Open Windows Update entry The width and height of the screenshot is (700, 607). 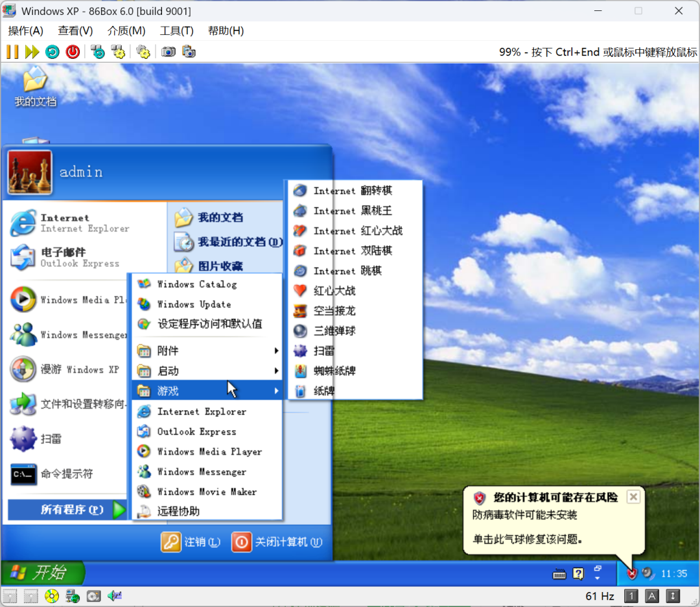coord(207,304)
